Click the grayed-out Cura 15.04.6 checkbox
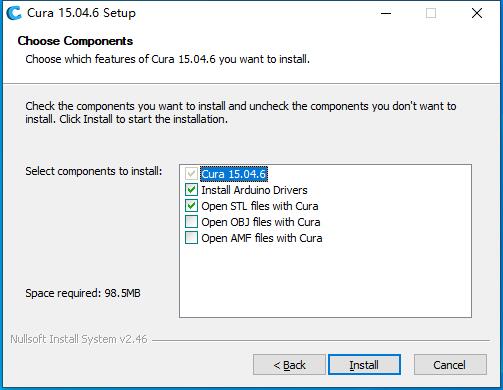The image size is (503, 390). (191, 174)
